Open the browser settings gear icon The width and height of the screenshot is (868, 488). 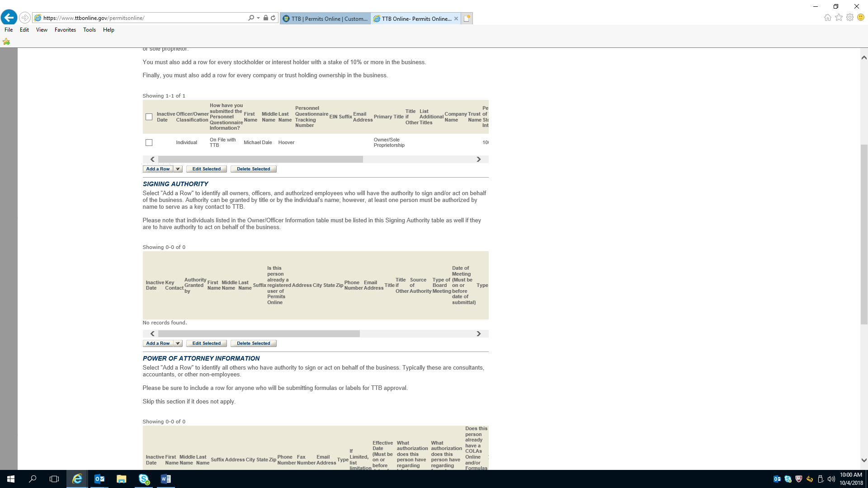point(850,18)
